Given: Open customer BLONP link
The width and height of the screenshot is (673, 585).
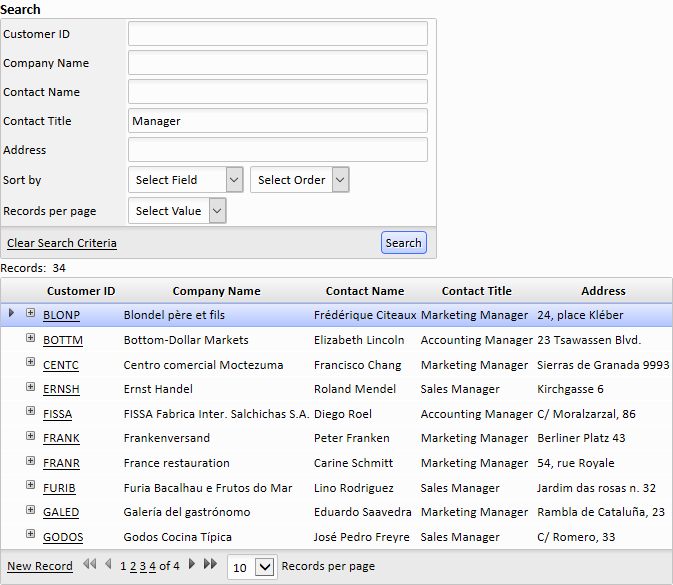Looking at the screenshot, I should pos(61,315).
